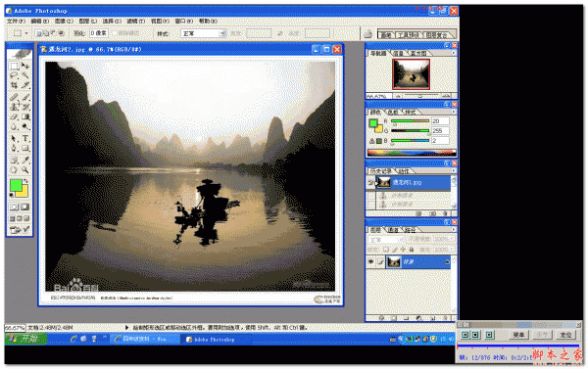Screen dimensions: 588x369
Task: Toggle lock transparent pixels in Layers panel
Action: pos(386,250)
